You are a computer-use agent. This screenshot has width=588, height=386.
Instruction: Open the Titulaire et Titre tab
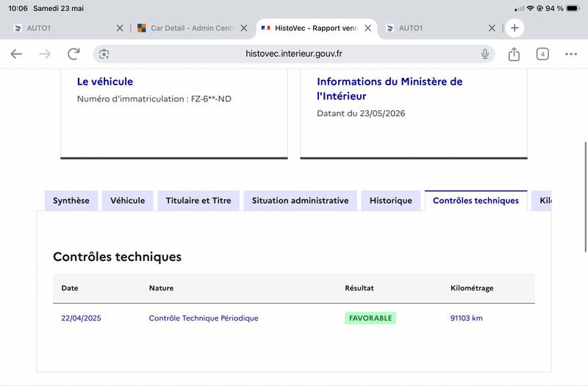198,201
